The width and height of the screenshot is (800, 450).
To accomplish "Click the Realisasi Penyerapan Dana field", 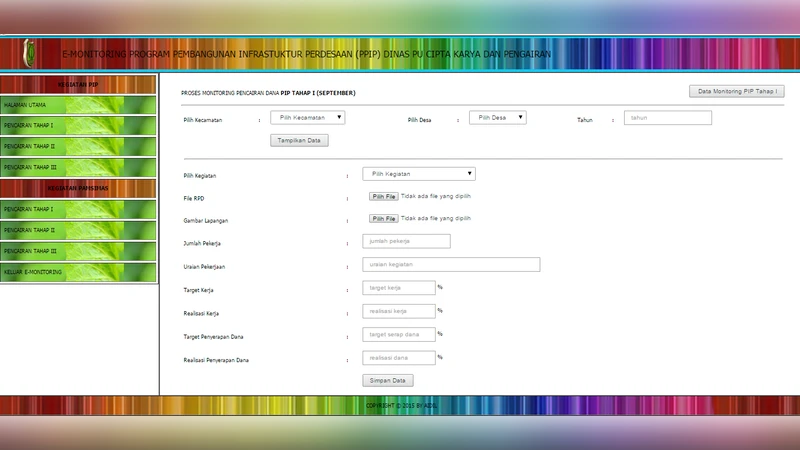I will pyautogui.click(x=399, y=358).
